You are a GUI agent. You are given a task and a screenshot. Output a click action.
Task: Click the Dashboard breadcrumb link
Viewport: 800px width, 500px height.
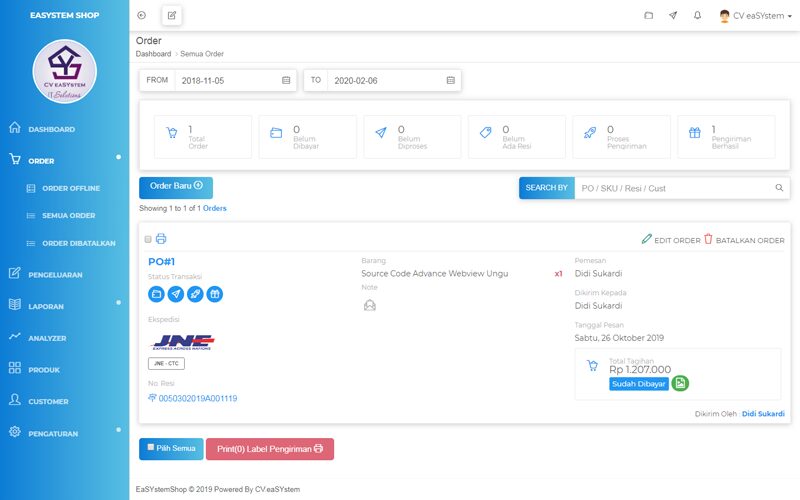[x=153, y=54]
